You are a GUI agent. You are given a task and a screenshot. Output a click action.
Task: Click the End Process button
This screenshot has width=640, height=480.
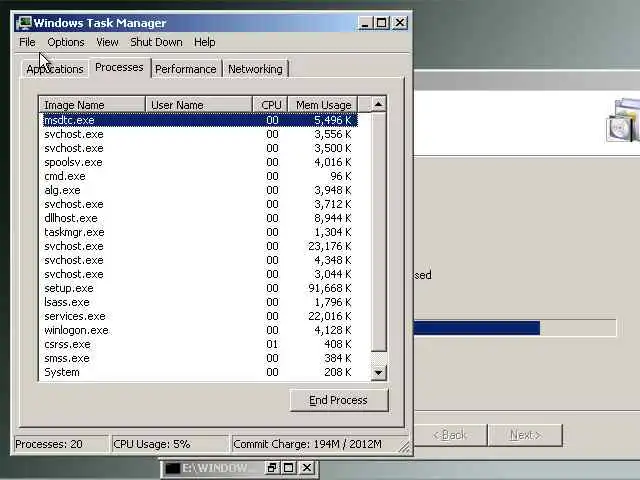[x=338, y=400]
